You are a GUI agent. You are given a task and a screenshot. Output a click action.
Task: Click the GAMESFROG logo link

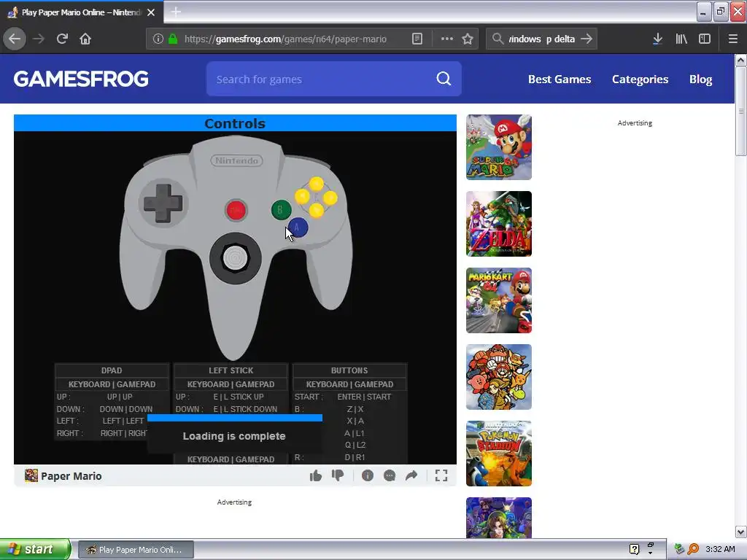81,79
